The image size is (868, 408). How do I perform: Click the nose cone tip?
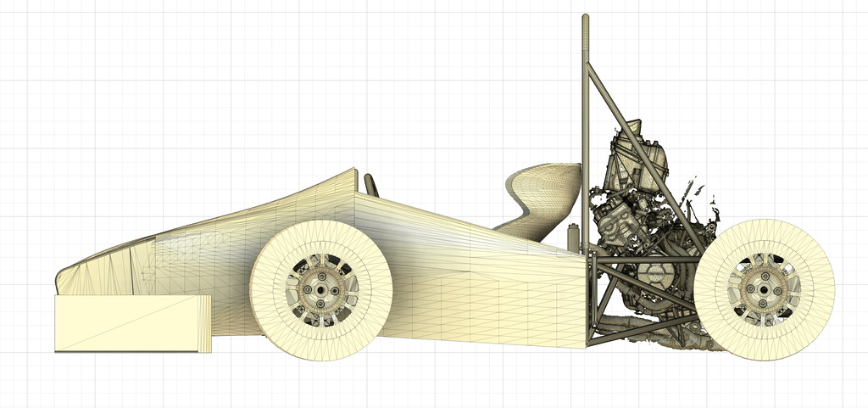coord(61,281)
